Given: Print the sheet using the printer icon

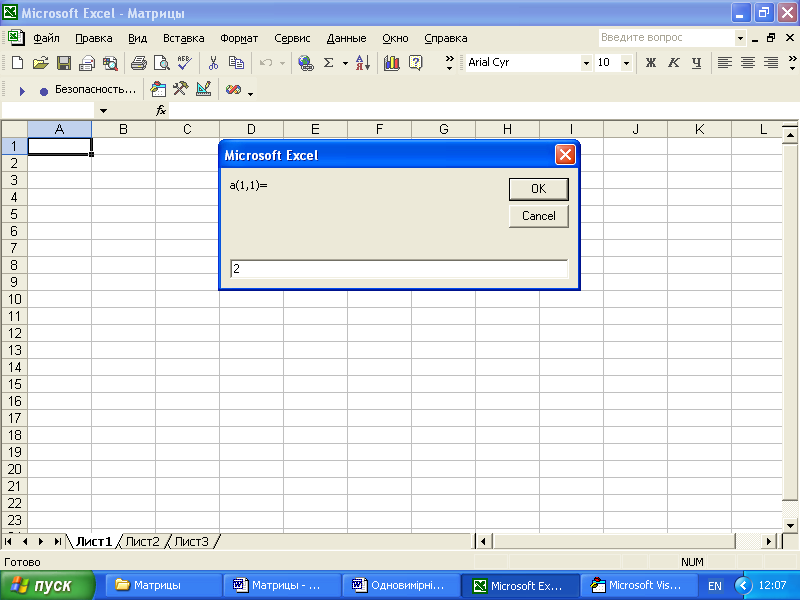Looking at the screenshot, I should click(x=138, y=63).
